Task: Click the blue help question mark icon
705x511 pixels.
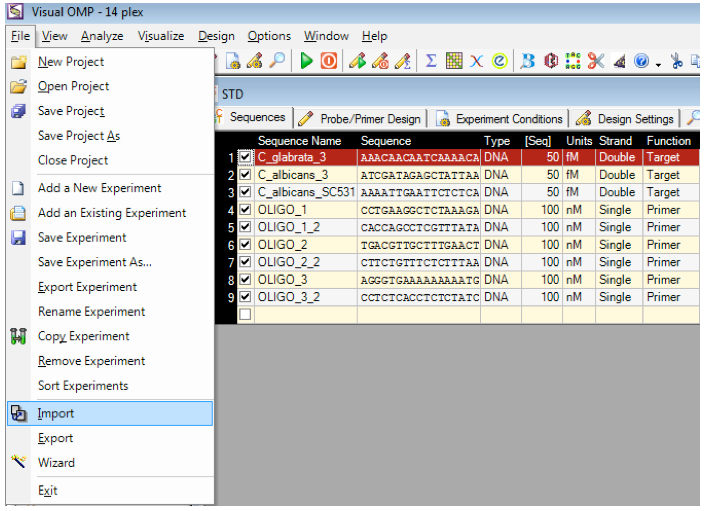Action: click(x=641, y=62)
